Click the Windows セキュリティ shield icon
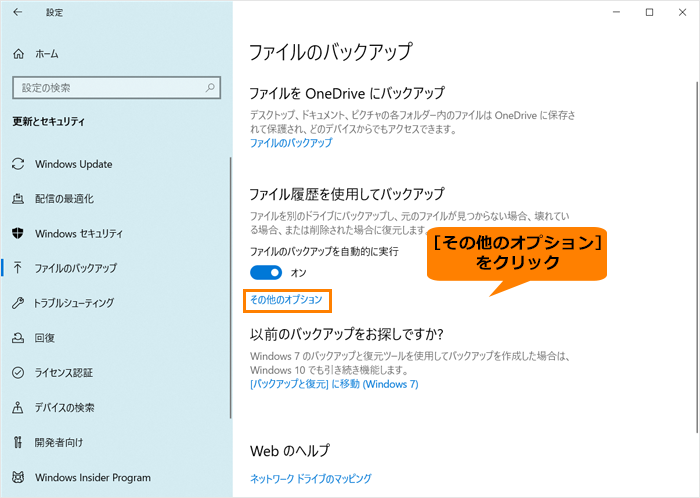The image size is (700, 498). 18,233
